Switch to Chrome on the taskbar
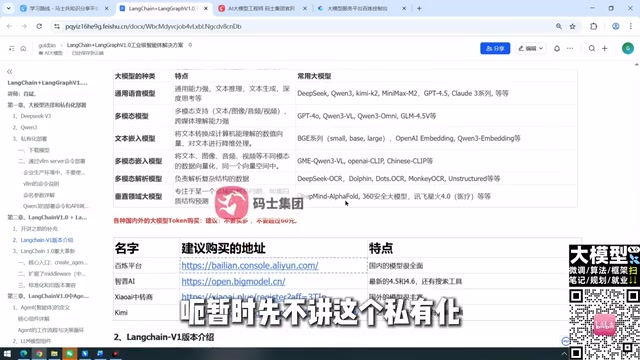 tap(39, 353)
